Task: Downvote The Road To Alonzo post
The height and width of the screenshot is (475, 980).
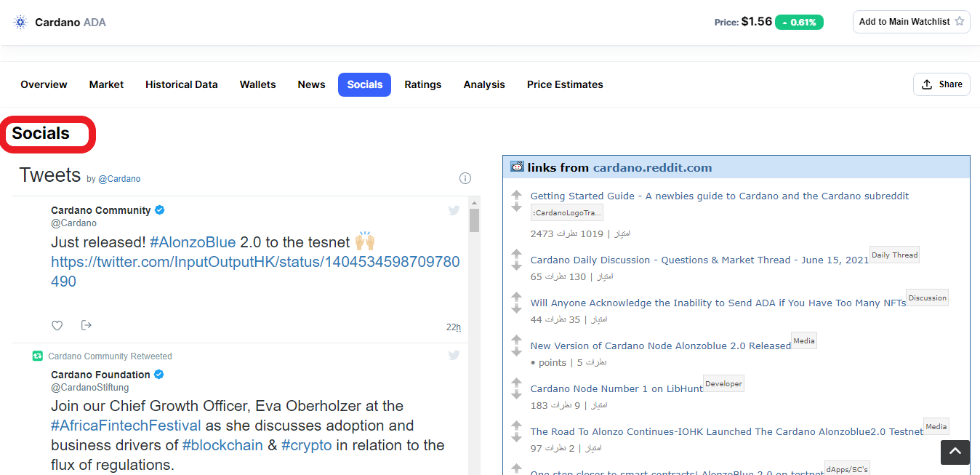Action: click(x=516, y=437)
